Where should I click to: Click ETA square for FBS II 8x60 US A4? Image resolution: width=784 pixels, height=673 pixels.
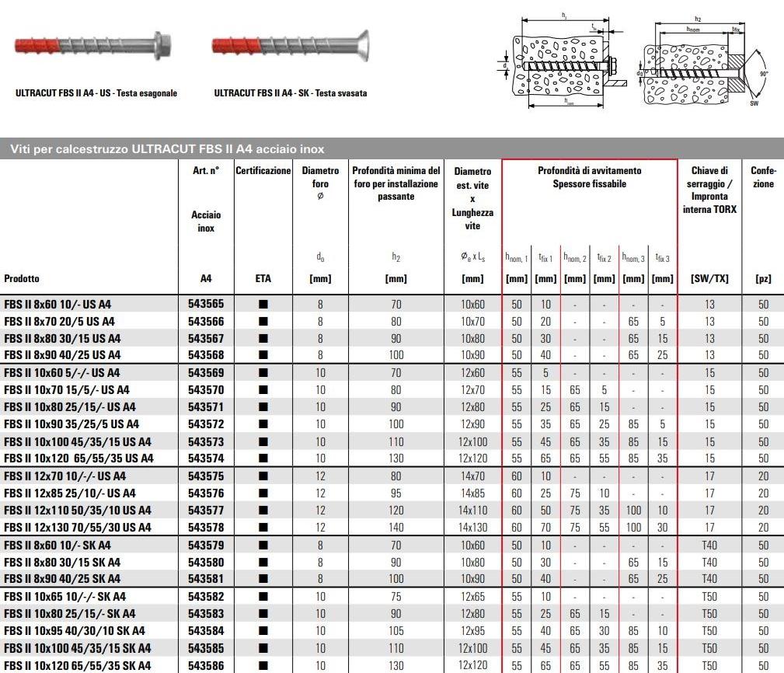263,305
